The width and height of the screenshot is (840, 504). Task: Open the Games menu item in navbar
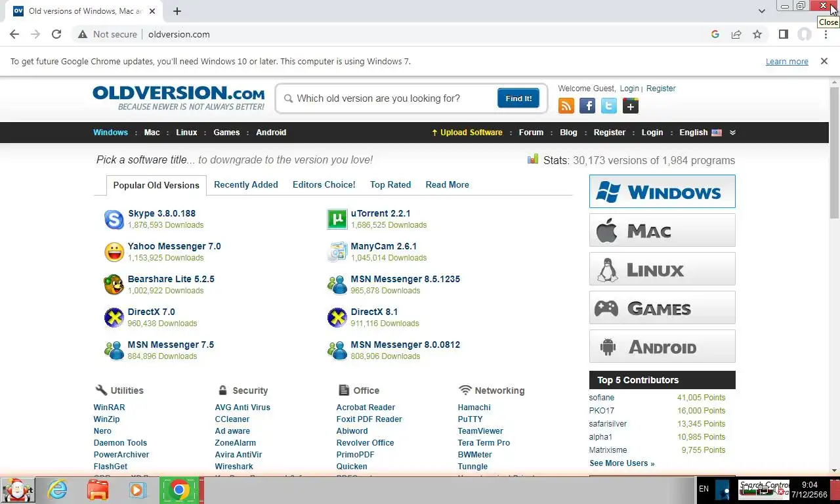(226, 133)
